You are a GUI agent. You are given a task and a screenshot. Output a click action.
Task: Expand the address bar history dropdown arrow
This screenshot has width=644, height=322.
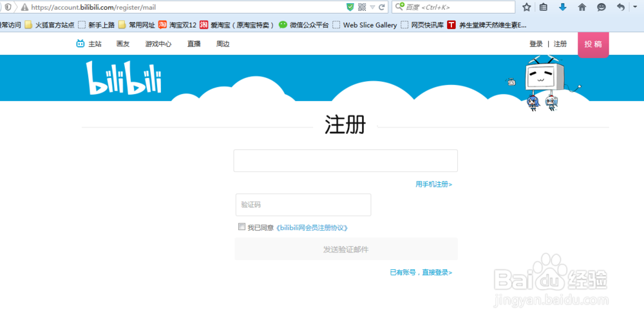tap(372, 7)
